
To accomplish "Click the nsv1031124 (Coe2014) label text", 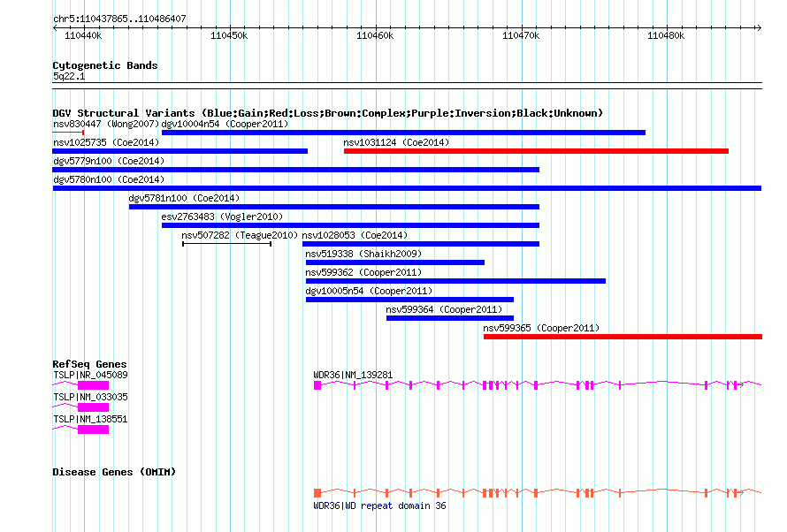I will click(396, 142).
